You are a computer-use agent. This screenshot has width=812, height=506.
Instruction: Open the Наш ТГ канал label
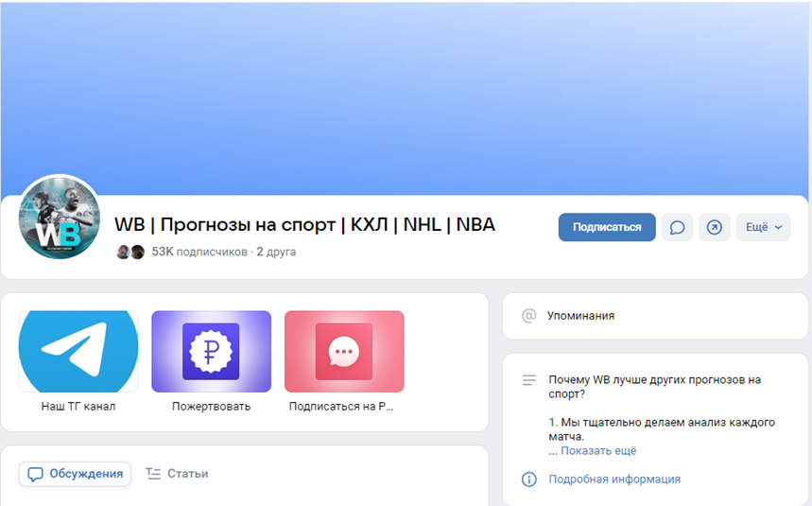coord(78,407)
